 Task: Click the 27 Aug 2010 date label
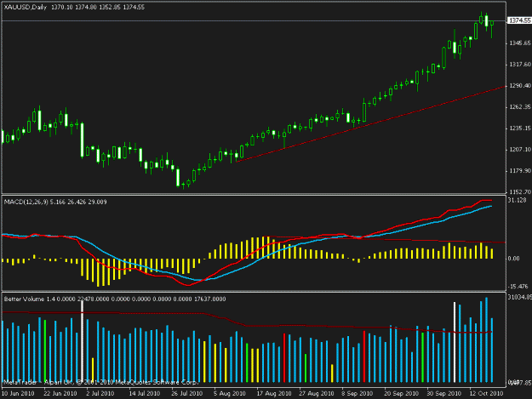(316, 394)
